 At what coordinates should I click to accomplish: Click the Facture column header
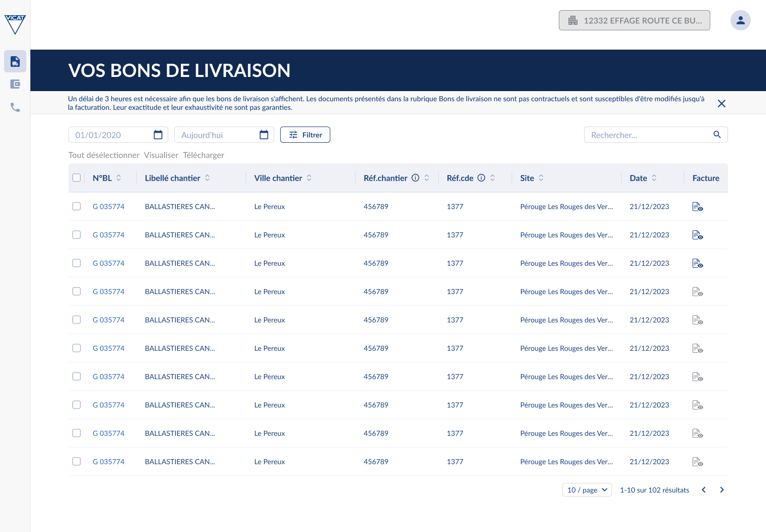tap(706, 178)
